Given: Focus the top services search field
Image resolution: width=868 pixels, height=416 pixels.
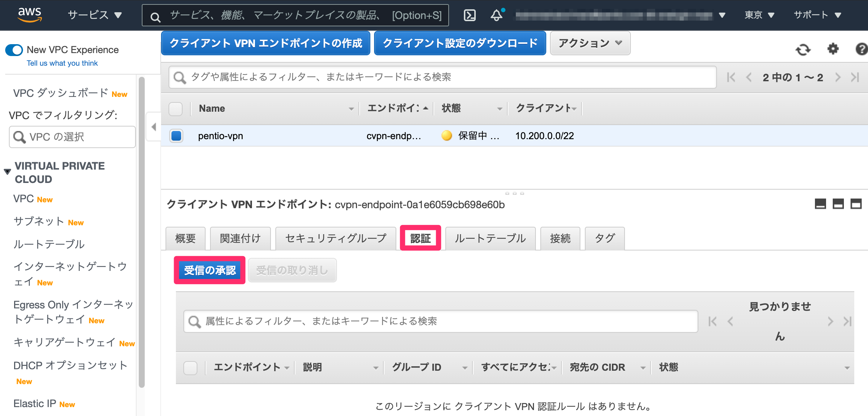Looking at the screenshot, I should (x=295, y=15).
